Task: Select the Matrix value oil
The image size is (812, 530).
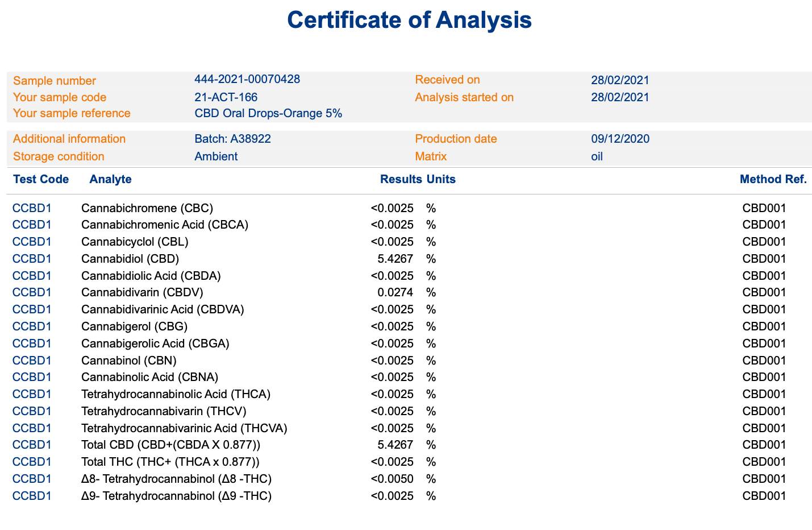Action: point(597,156)
